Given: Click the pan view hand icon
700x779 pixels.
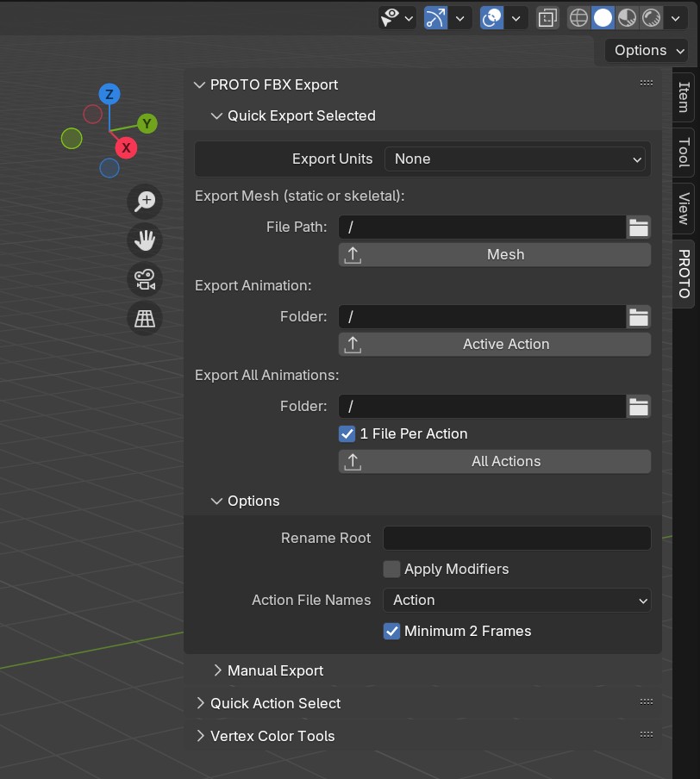Looking at the screenshot, I should click(145, 240).
